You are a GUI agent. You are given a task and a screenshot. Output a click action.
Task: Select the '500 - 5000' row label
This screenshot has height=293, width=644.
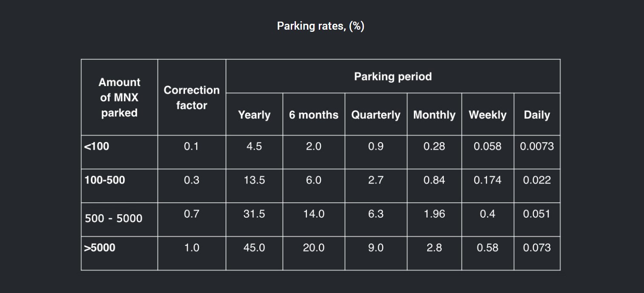[113, 218]
